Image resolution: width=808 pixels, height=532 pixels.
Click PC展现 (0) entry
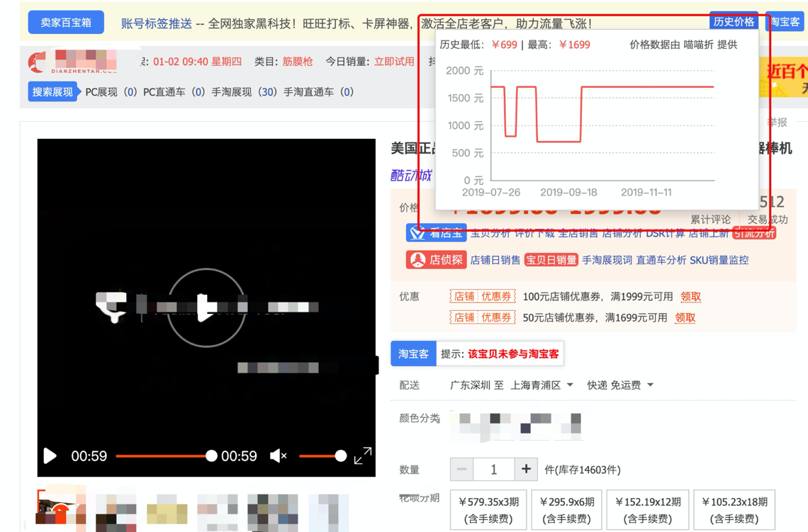click(111, 92)
